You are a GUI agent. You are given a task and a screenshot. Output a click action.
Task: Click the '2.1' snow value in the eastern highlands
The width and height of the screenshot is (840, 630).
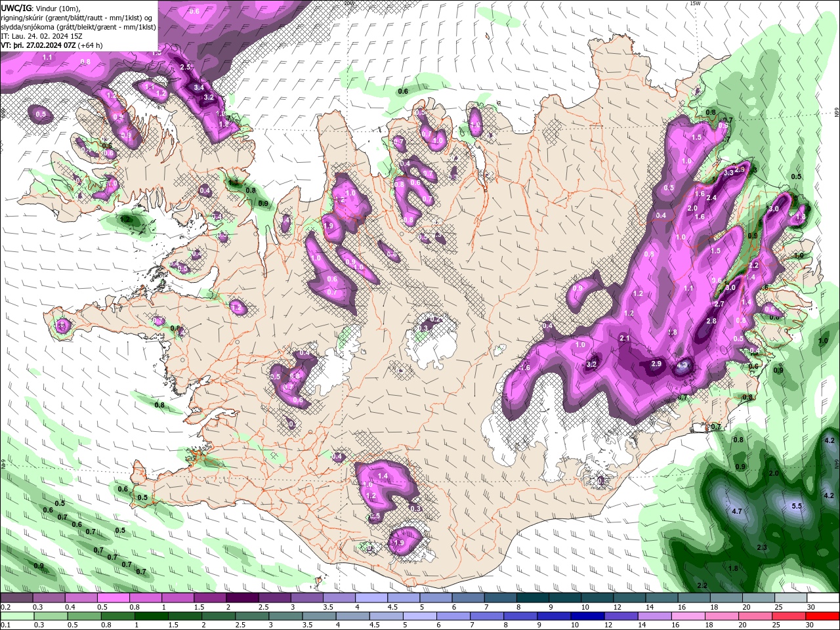625,338
